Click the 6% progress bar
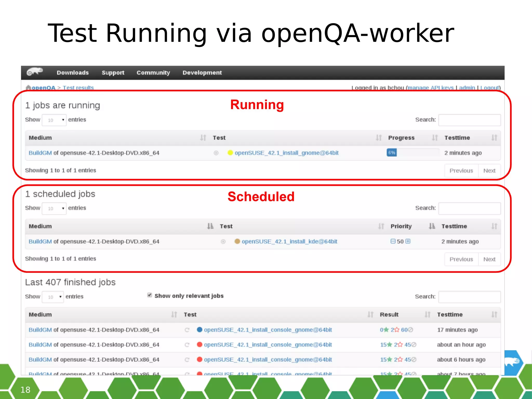The height and width of the screenshot is (399, 532). tap(413, 153)
